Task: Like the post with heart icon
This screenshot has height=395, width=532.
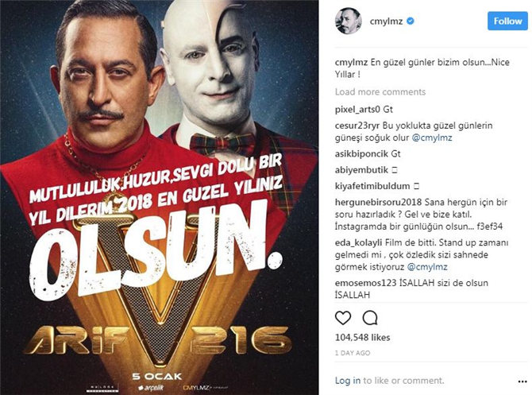Action: coord(343,318)
